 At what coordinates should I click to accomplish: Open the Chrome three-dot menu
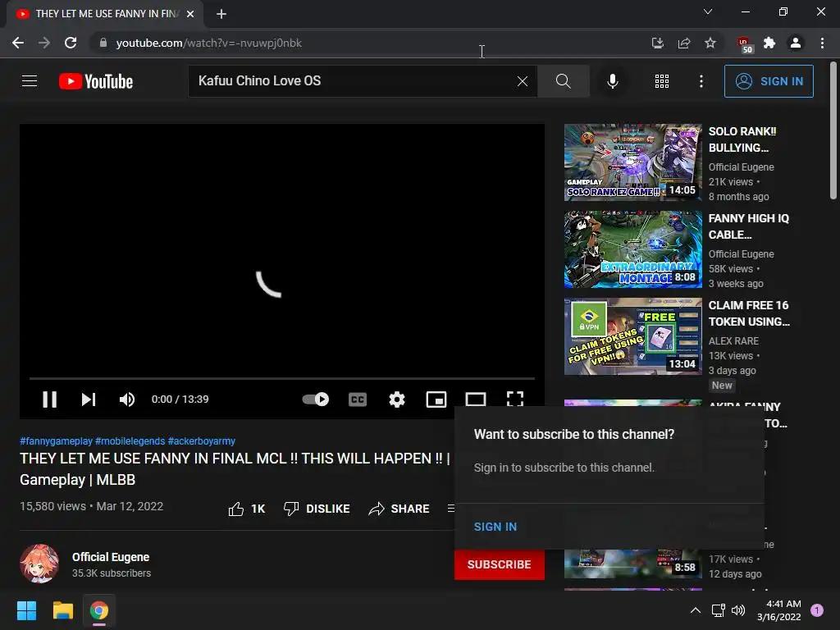(822, 43)
